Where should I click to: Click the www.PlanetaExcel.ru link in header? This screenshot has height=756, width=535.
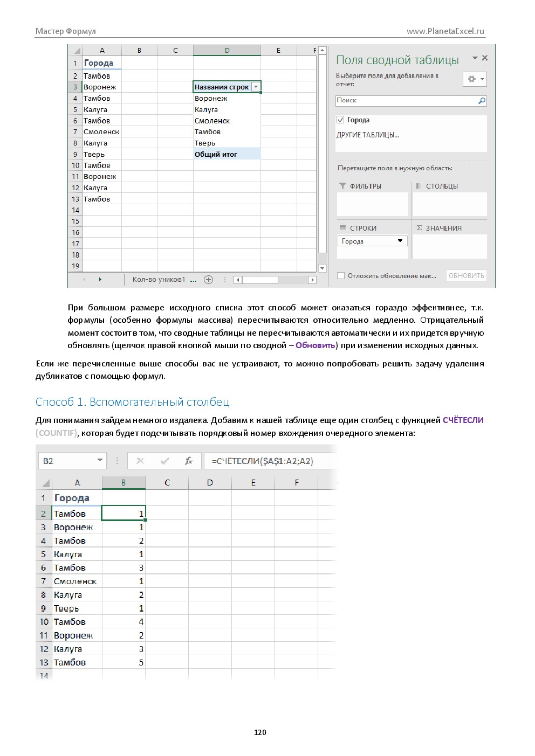pyautogui.click(x=445, y=31)
